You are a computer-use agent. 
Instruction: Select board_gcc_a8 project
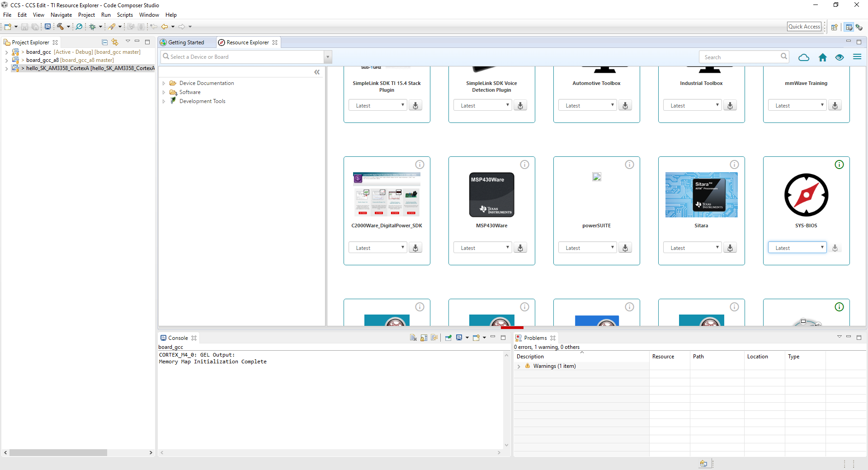coord(70,60)
